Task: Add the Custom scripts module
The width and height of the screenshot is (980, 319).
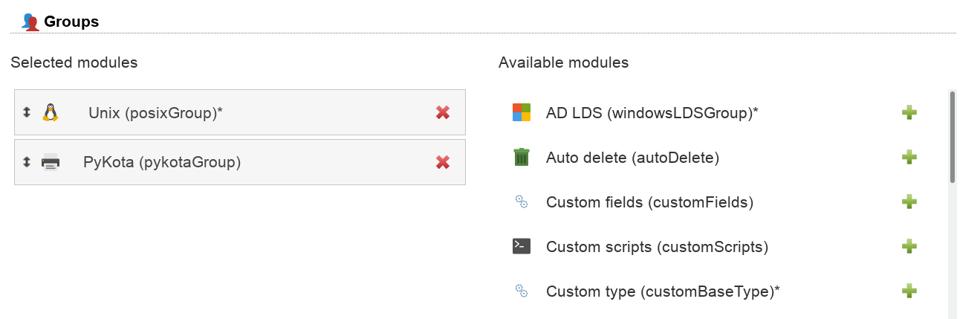Action: tap(909, 246)
